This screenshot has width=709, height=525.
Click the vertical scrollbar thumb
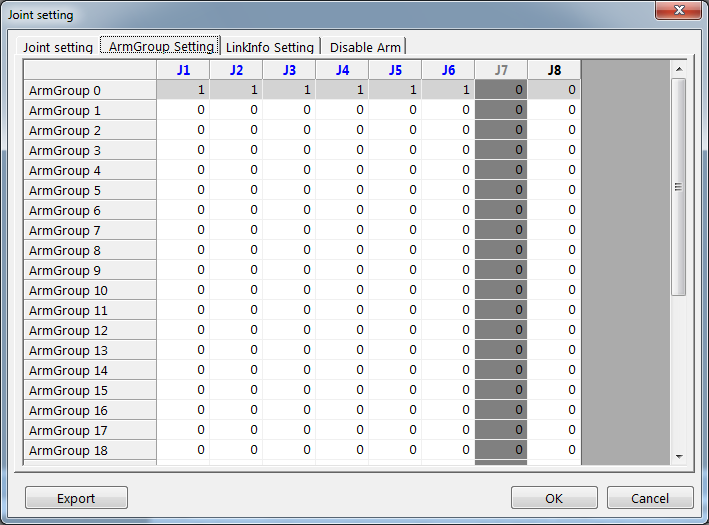(678, 185)
